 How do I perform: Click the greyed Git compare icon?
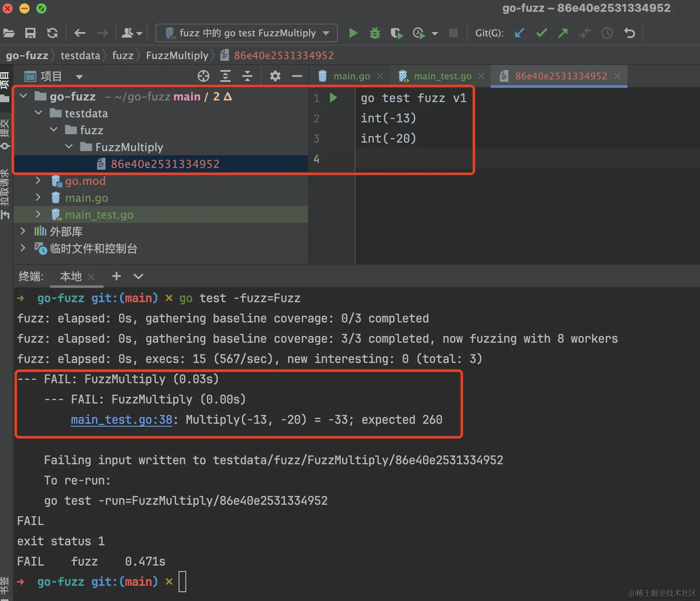pos(585,33)
